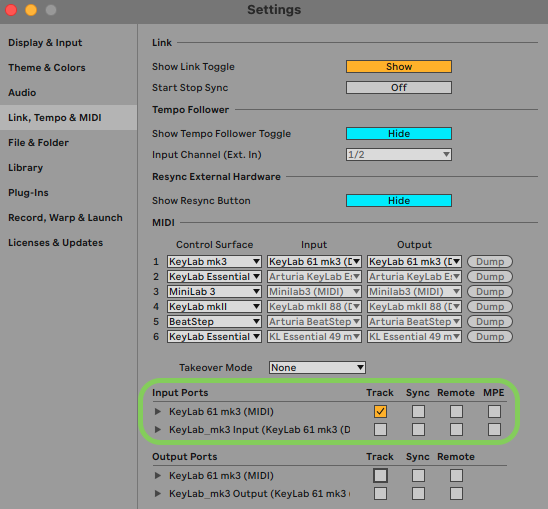Expand KeyLab 61 mk3 (MIDI) output port
Screen dimensions: 548x509
(x=158, y=475)
